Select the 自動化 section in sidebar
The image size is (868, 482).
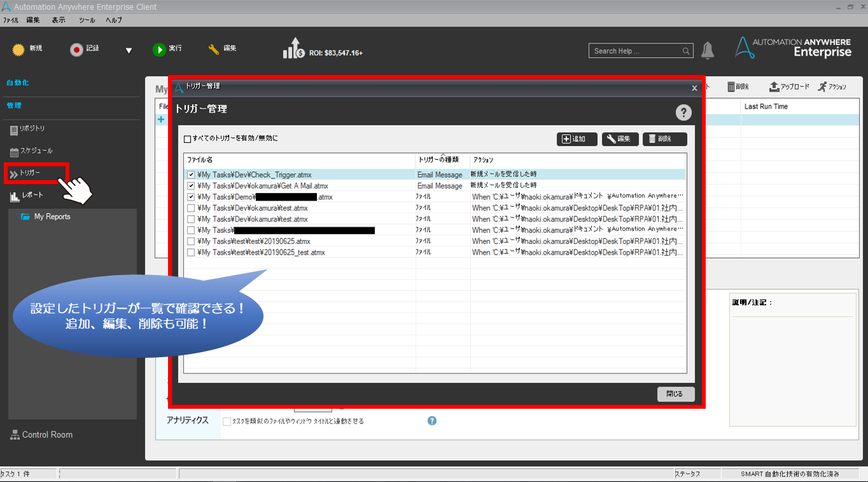pyautogui.click(x=18, y=83)
